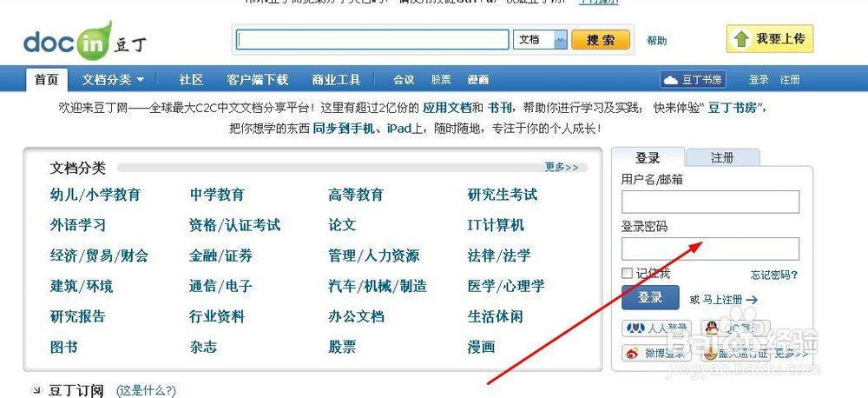Go to 漫画 in the nav bar

477,80
